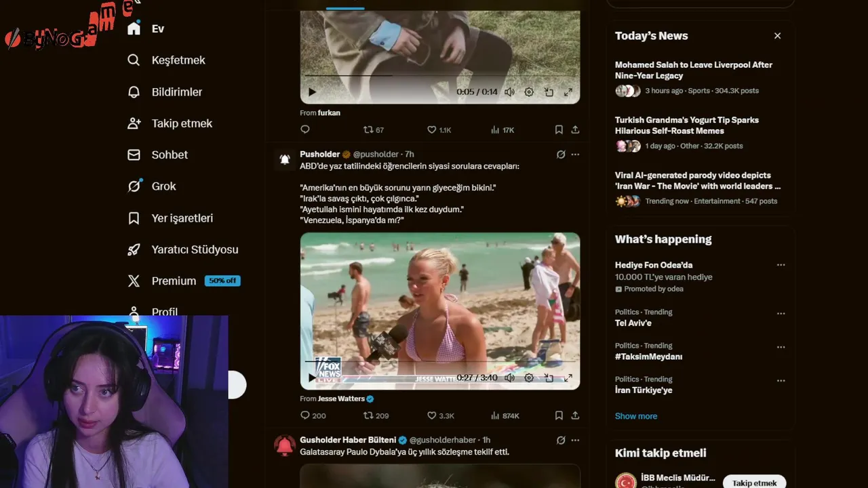The width and height of the screenshot is (868, 488).
Task: Click the Yaratıcı Stüdyosu rocket icon
Action: coord(134,249)
